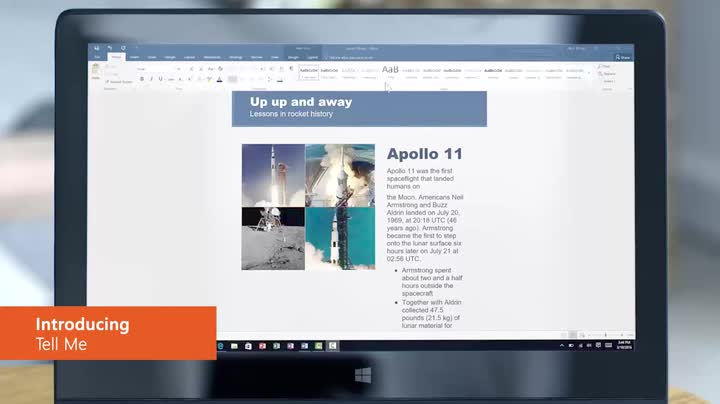The image size is (720, 404).
Task: Open the font name combo box
Action: coord(158,69)
